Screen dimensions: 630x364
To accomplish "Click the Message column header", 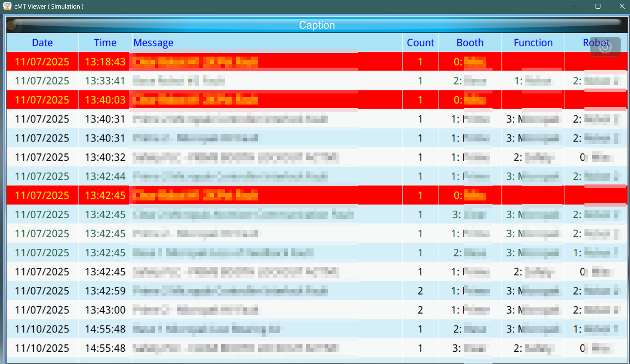I will pyautogui.click(x=153, y=43).
